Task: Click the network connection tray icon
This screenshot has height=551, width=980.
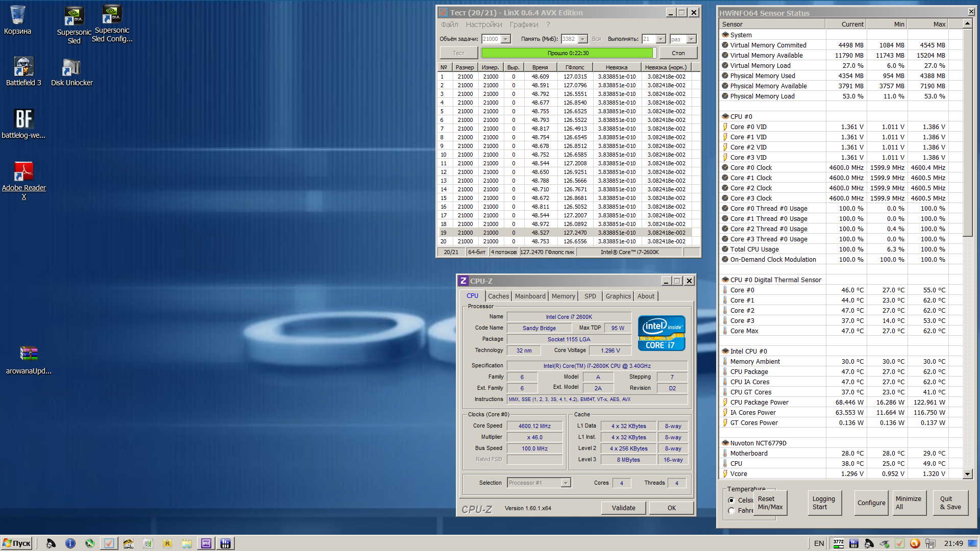Action: point(930,543)
